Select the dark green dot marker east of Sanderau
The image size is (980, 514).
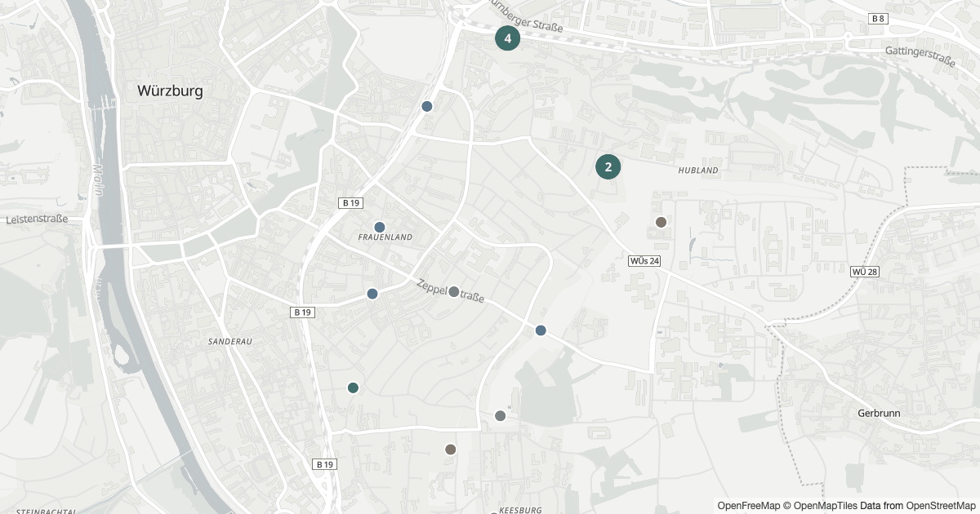tap(353, 388)
